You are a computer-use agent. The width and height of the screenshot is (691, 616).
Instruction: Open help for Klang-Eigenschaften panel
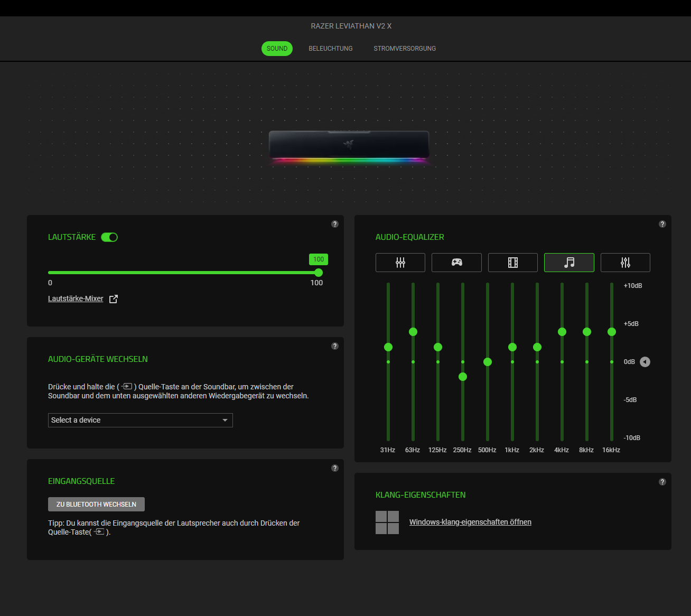click(662, 482)
